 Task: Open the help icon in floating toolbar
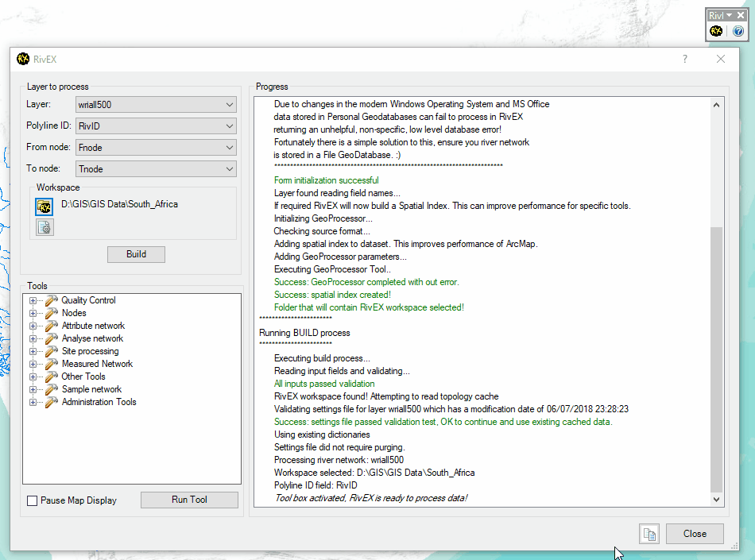click(738, 31)
